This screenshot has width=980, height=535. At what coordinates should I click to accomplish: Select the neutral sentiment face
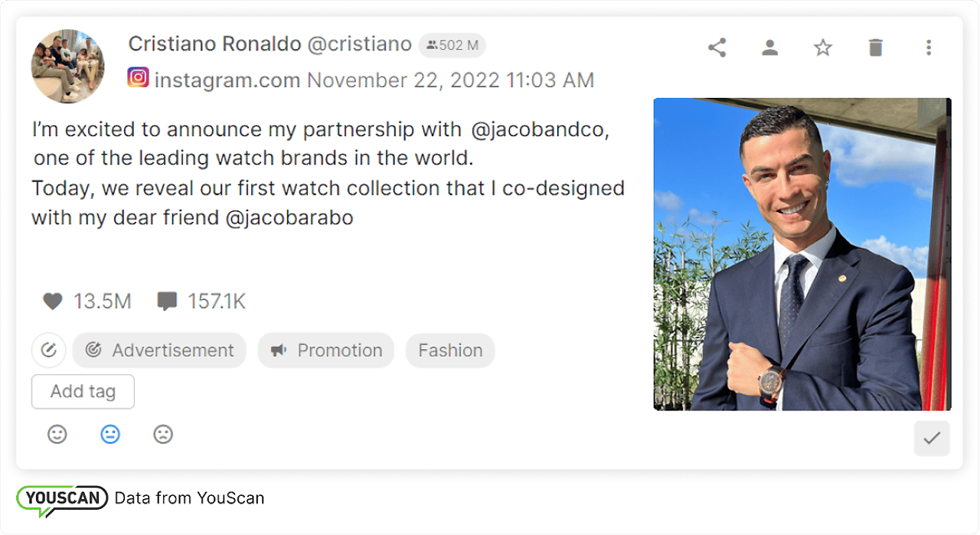pos(109,434)
